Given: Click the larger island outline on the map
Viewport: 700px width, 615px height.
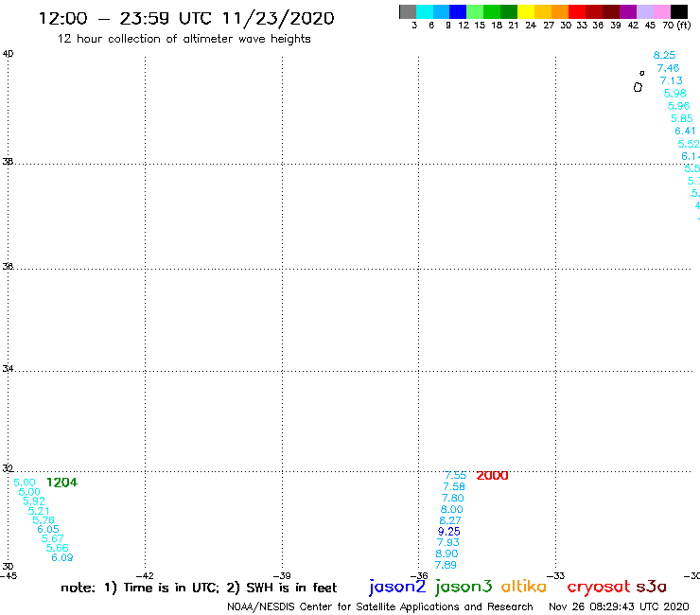Looking at the screenshot, I should click(638, 87).
